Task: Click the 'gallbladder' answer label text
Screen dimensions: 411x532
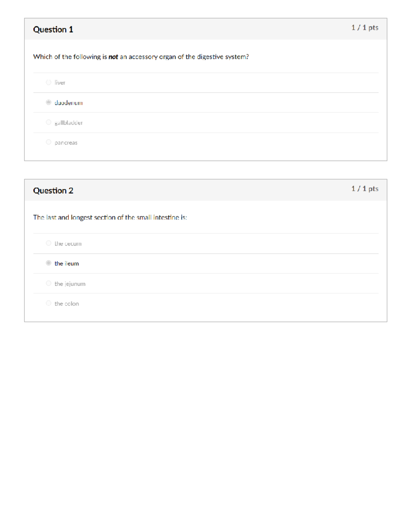Action: pyautogui.click(x=68, y=123)
